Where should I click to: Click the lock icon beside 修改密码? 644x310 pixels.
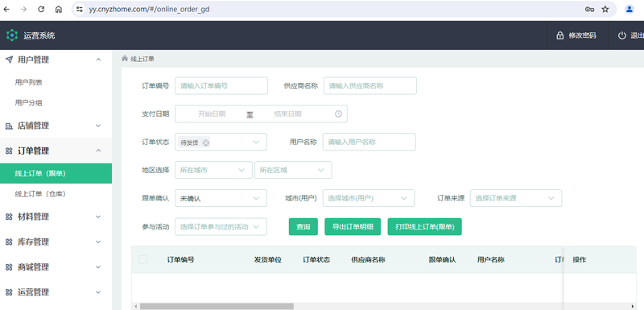[559, 35]
